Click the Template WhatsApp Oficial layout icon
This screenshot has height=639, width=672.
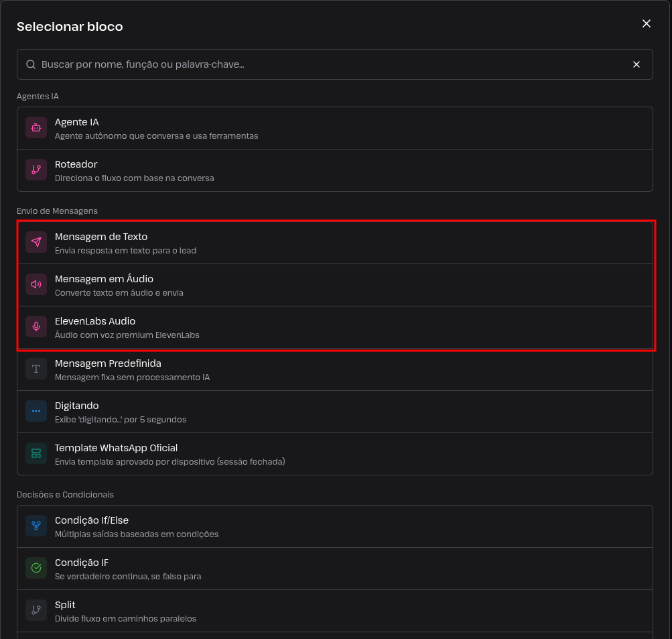[x=36, y=453]
